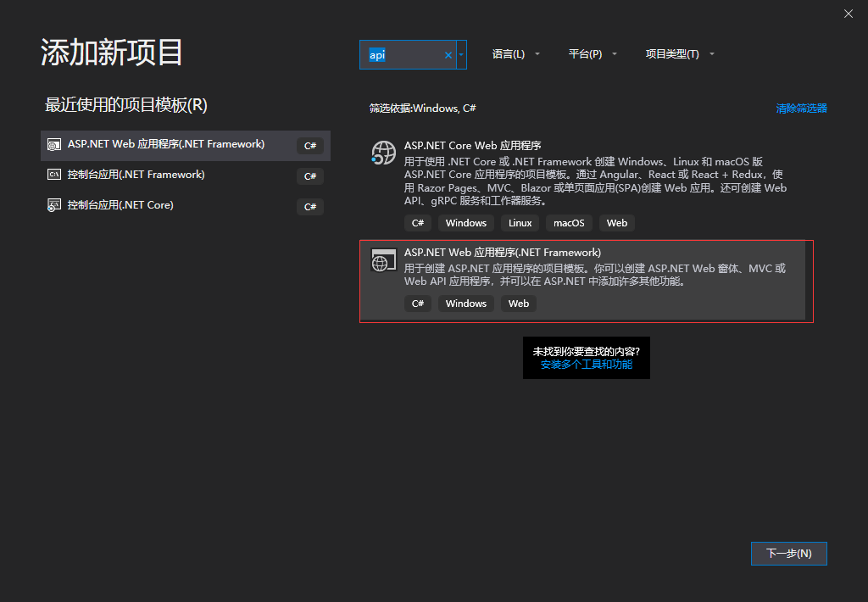Click the 清除筛选器 clear filters link
The width and height of the screenshot is (868, 602).
point(801,108)
